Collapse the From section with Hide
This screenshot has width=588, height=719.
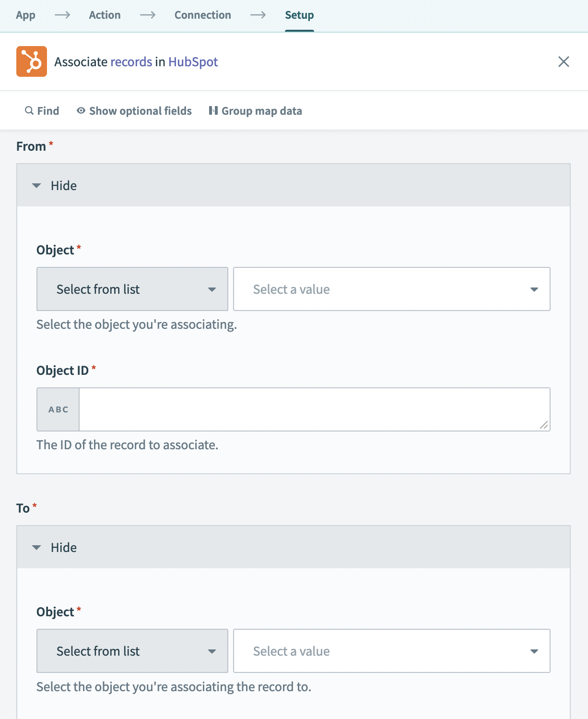pyautogui.click(x=54, y=186)
